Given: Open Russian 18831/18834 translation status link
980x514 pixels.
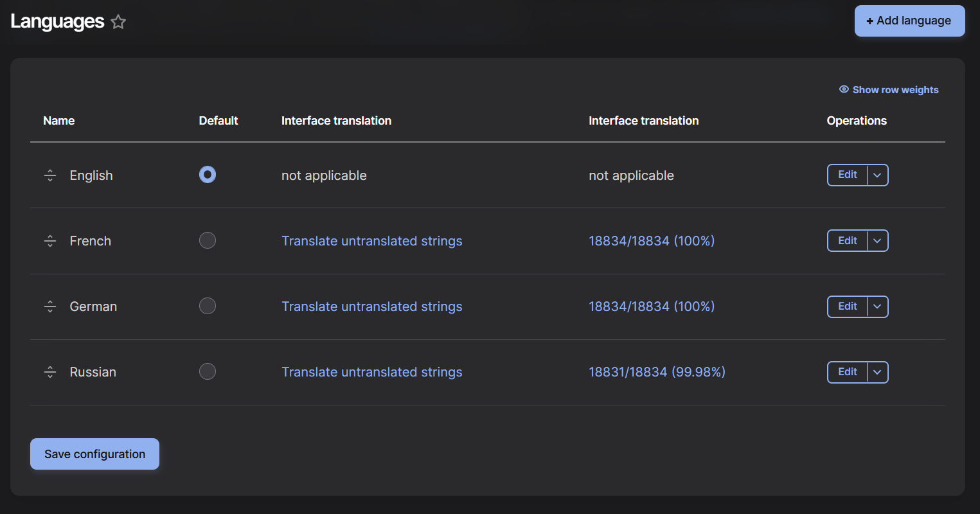Looking at the screenshot, I should pos(657,372).
